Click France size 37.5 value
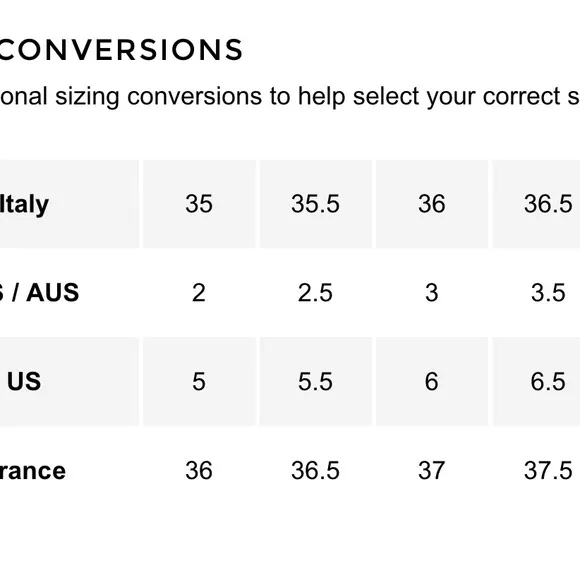 point(548,471)
